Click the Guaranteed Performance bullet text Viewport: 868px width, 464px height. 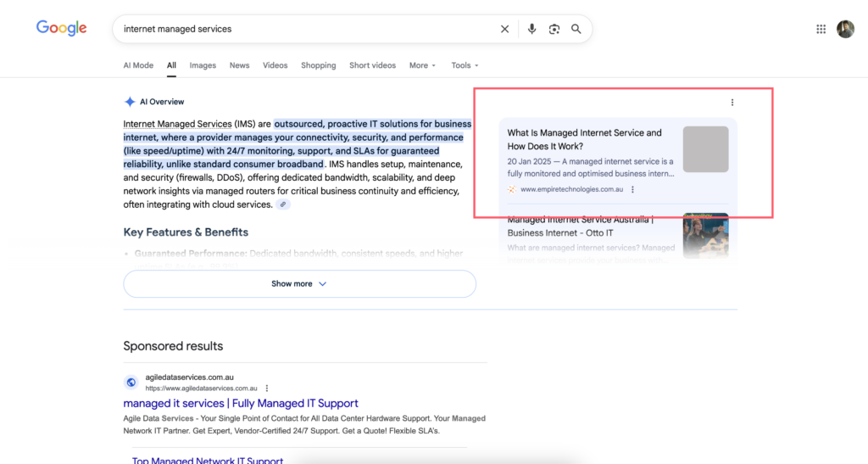pyautogui.click(x=298, y=254)
